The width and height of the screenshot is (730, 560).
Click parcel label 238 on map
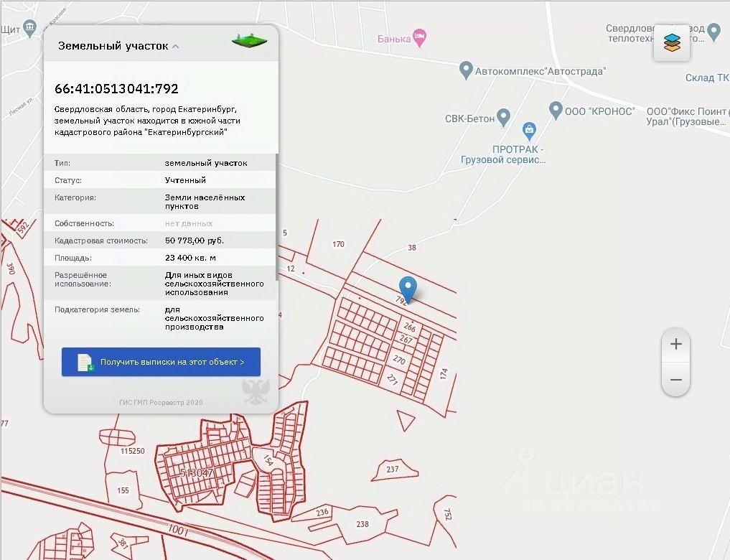(362, 524)
